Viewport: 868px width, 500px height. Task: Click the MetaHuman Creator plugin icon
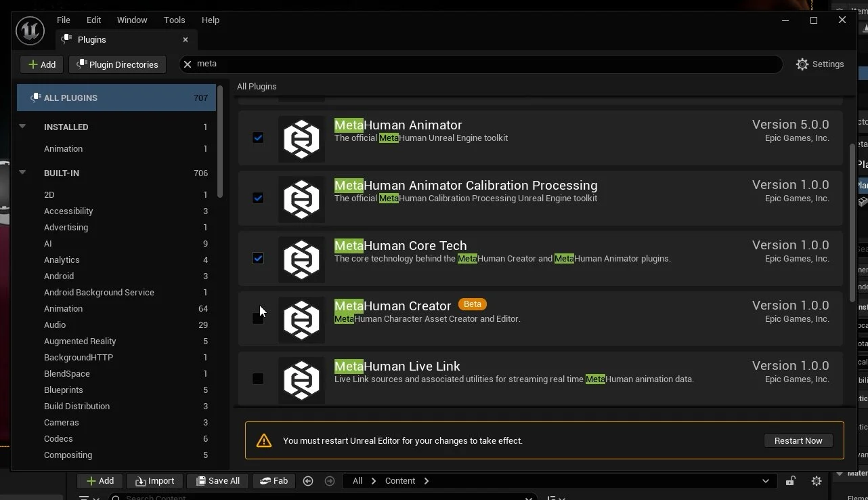click(301, 320)
